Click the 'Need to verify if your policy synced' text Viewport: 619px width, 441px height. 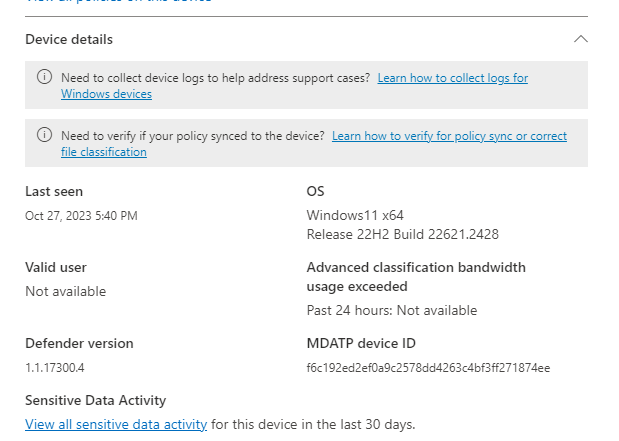coord(193,136)
